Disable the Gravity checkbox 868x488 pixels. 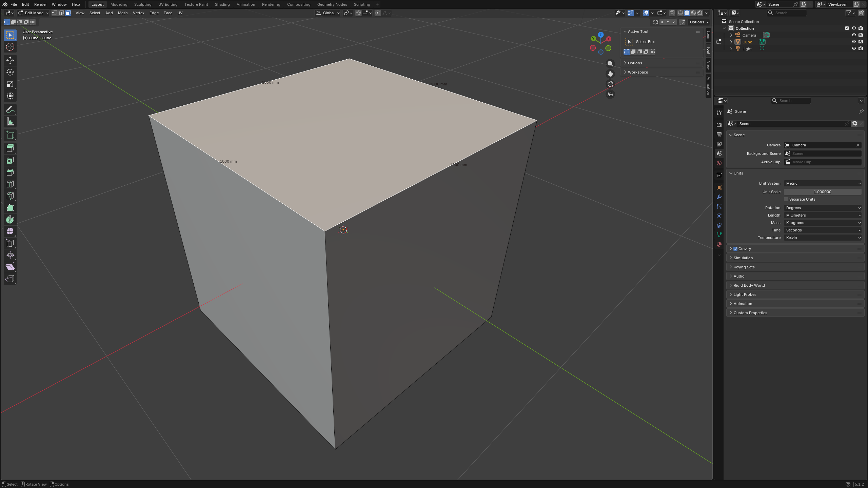(x=735, y=249)
